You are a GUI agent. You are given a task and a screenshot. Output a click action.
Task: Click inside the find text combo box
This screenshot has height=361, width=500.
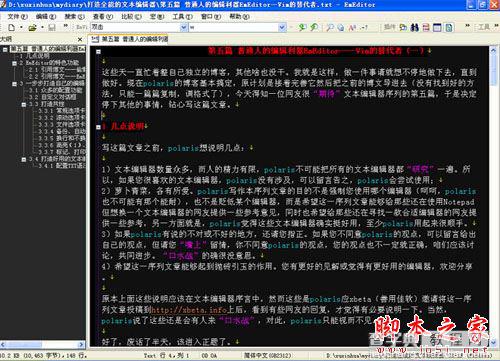point(135,27)
